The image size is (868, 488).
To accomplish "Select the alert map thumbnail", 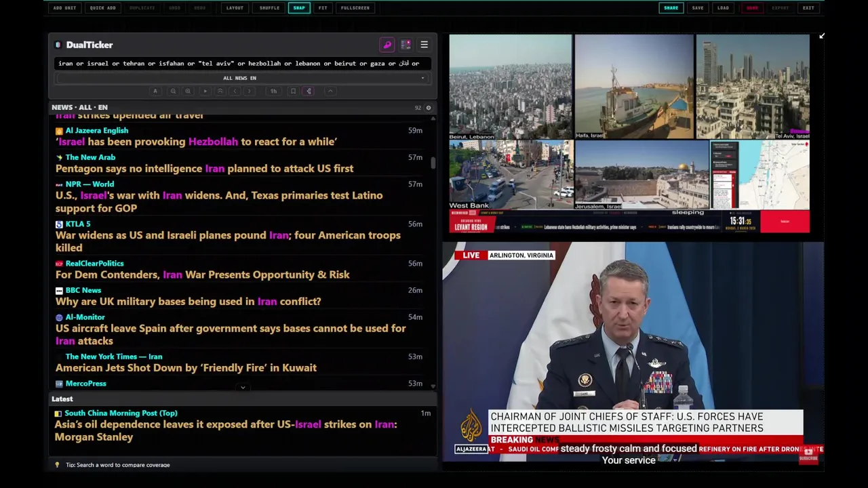I will pyautogui.click(x=759, y=175).
